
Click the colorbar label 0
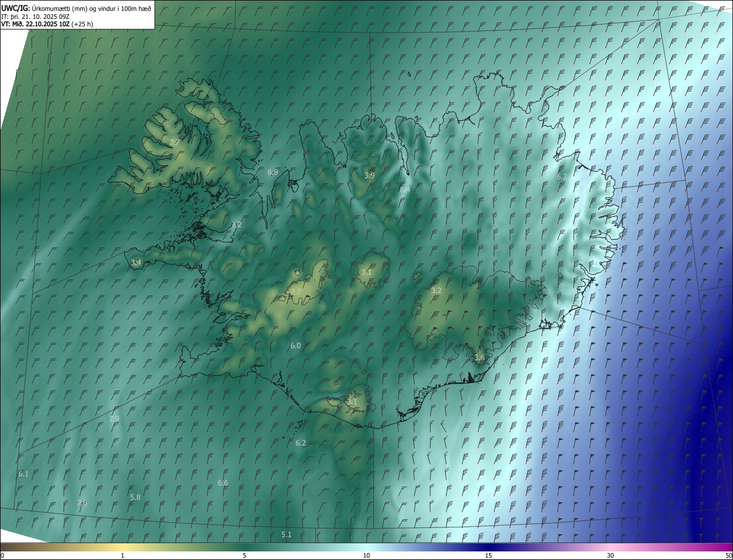(x=2, y=555)
